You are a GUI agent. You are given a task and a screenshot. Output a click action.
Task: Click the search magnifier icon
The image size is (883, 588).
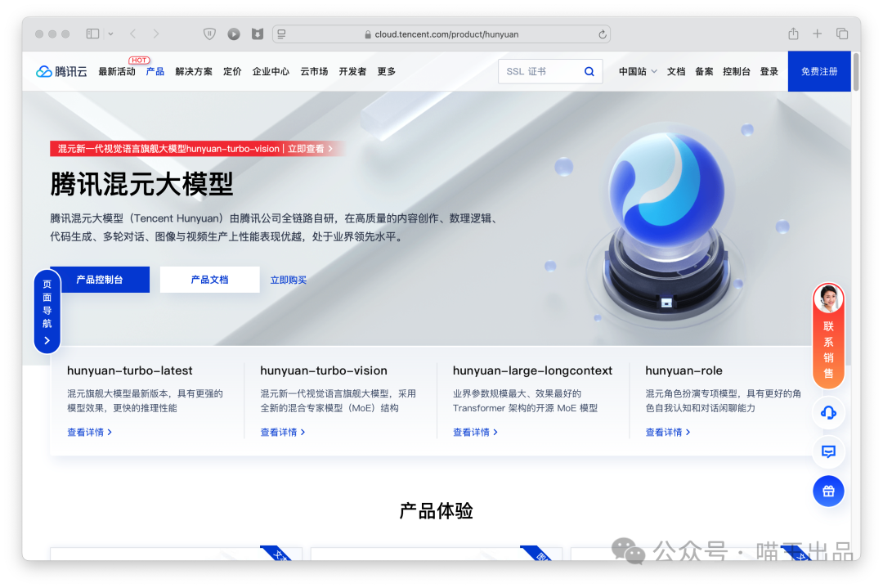click(589, 71)
